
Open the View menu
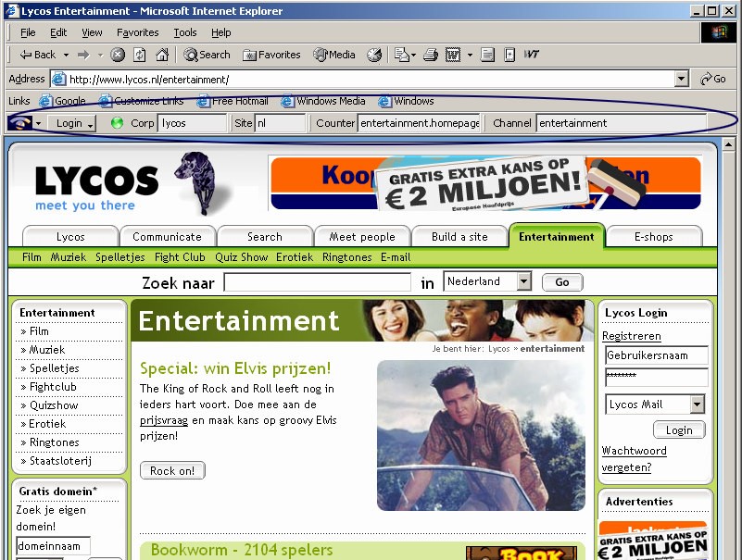pyautogui.click(x=92, y=32)
